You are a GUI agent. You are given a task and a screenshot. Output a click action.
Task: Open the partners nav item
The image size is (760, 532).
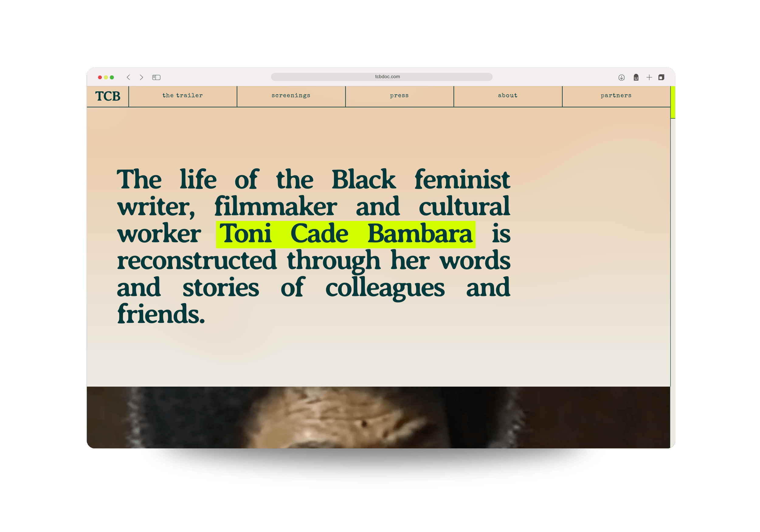click(616, 96)
